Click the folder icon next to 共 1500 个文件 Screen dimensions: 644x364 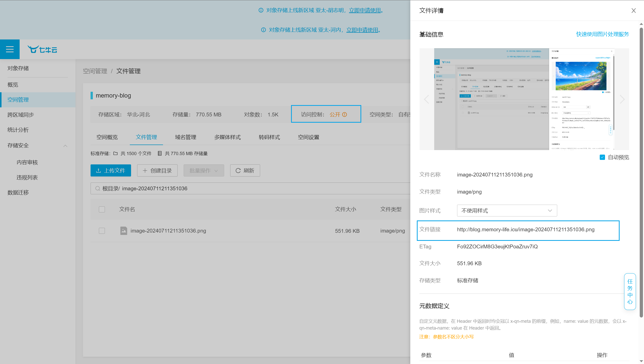tap(115, 153)
